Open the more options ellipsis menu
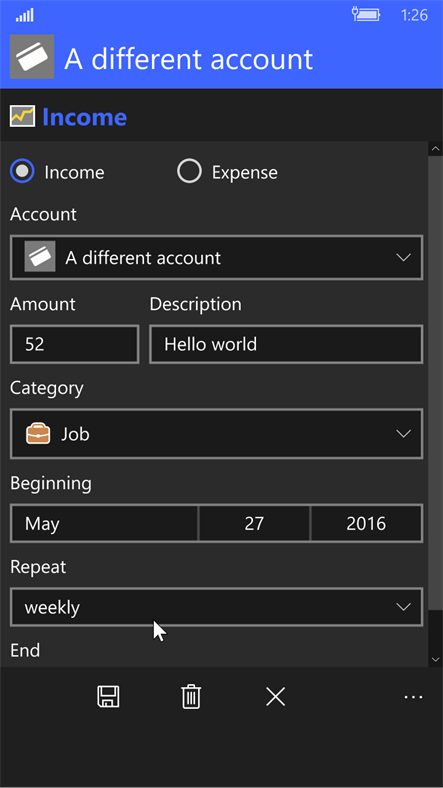The height and width of the screenshot is (788, 443). click(413, 697)
